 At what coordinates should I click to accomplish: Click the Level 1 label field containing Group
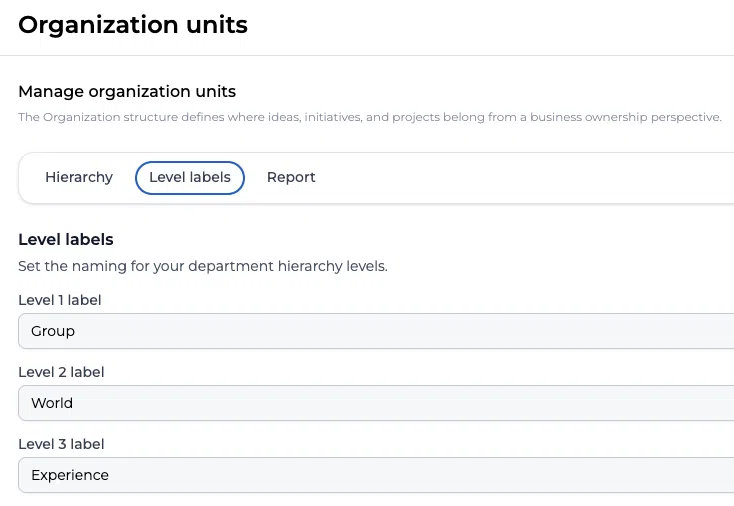pos(376,331)
